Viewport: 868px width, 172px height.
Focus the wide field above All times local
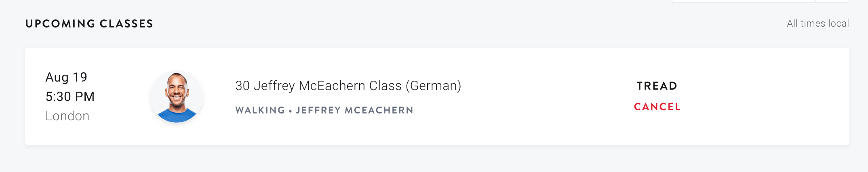744,1
